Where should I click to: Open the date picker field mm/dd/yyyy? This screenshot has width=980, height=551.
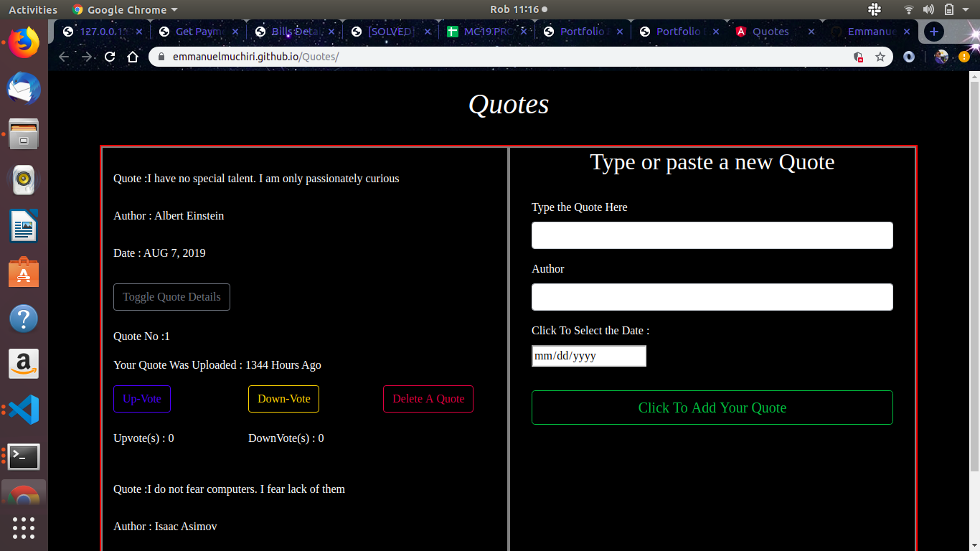pos(588,356)
